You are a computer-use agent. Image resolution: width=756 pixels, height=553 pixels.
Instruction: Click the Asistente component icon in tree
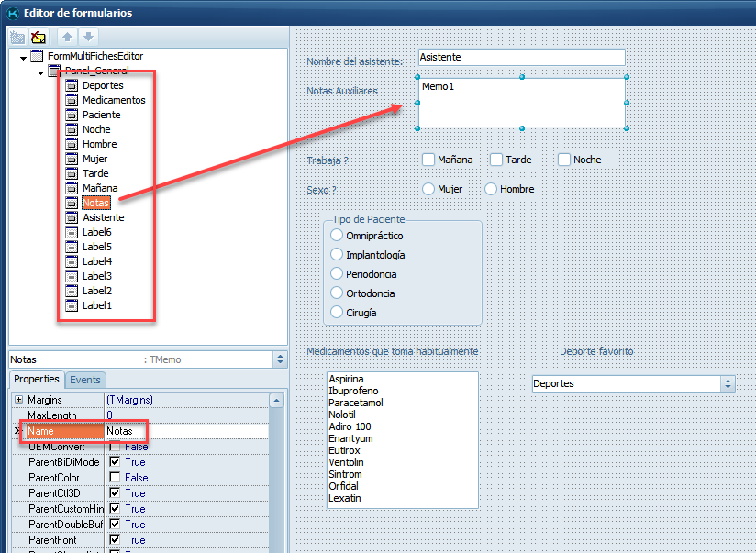coord(72,217)
